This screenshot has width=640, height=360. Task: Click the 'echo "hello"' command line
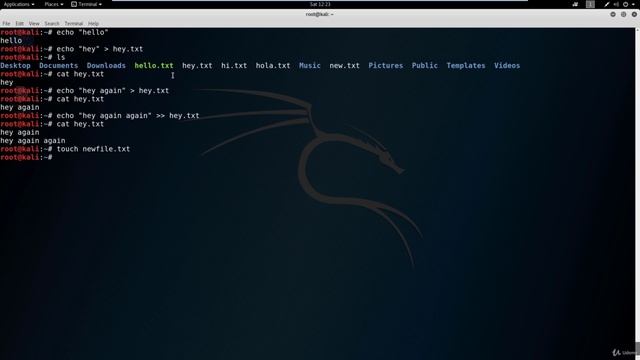pyautogui.click(x=54, y=32)
